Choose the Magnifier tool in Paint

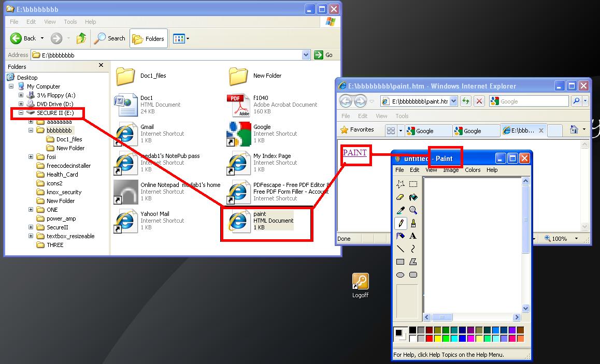tap(413, 210)
